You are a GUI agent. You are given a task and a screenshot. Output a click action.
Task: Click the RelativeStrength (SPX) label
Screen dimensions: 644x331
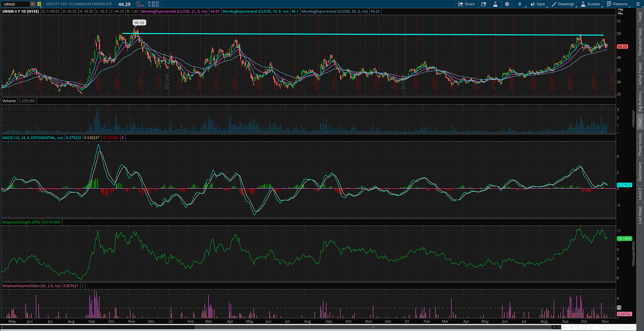(22, 221)
